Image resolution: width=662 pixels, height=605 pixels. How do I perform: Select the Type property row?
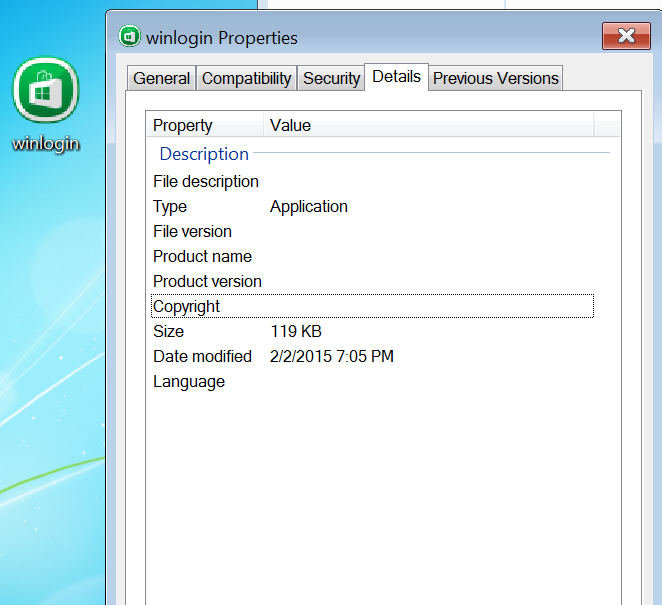click(x=372, y=206)
